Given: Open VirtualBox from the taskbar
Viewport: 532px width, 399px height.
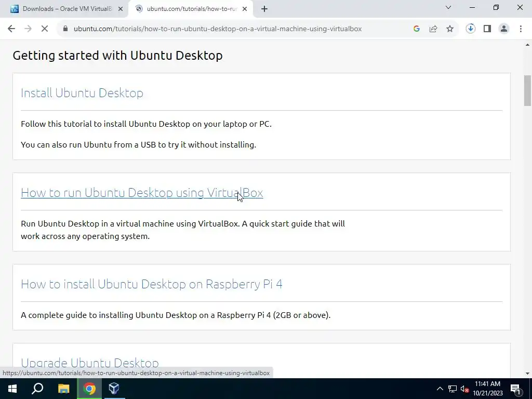Looking at the screenshot, I should tap(114, 389).
